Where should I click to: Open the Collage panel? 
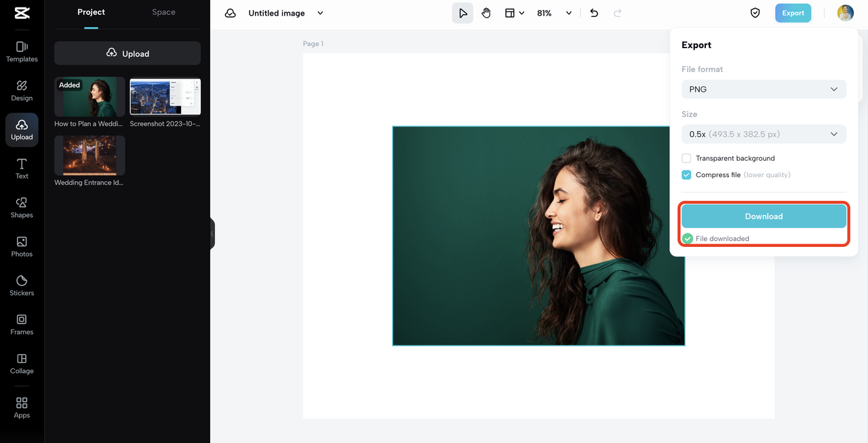coord(22,364)
